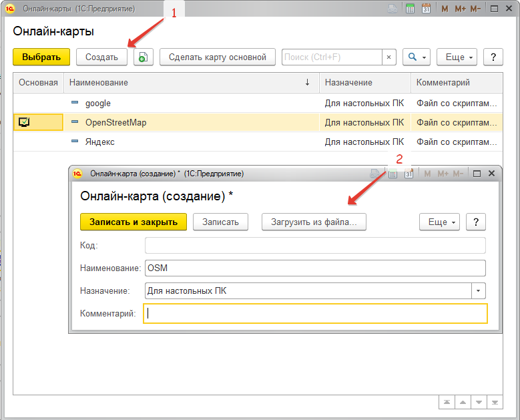The width and height of the screenshot is (520, 420).
Task: Open help in creation dialog
Action: 476,222
